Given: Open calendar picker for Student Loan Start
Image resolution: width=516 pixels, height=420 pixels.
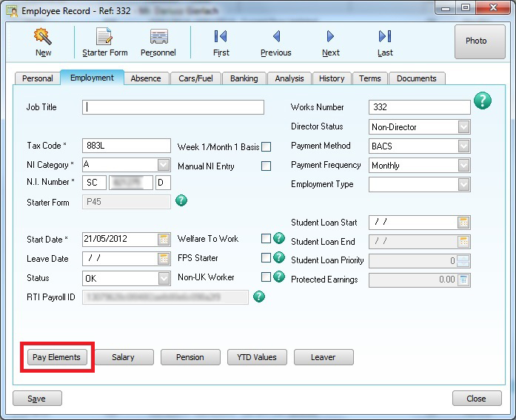Looking at the screenshot, I should click(x=463, y=223).
